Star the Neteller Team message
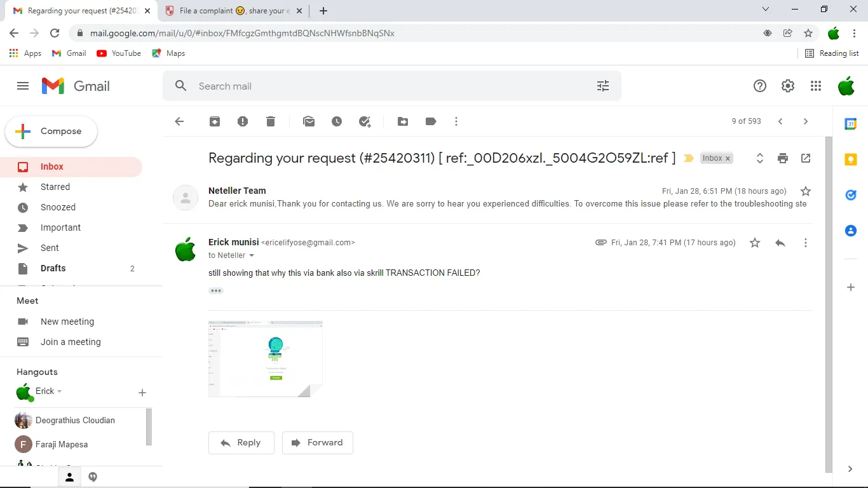Image resolution: width=868 pixels, height=488 pixels. [x=806, y=191]
